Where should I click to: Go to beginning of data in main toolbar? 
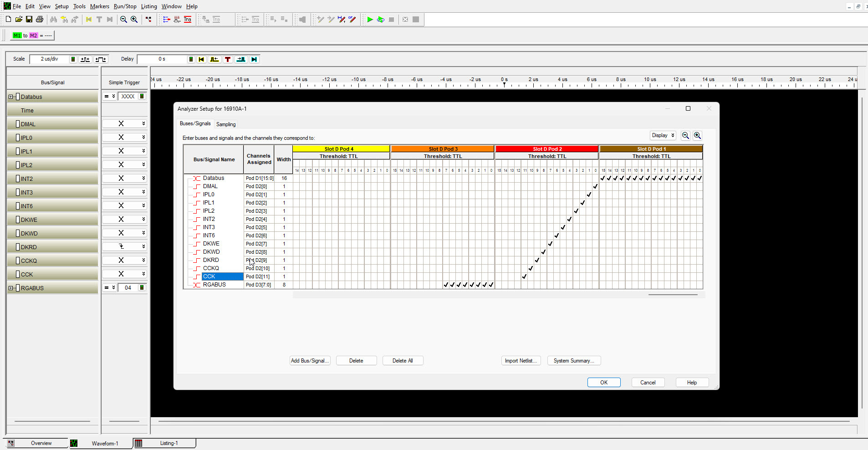point(89,19)
